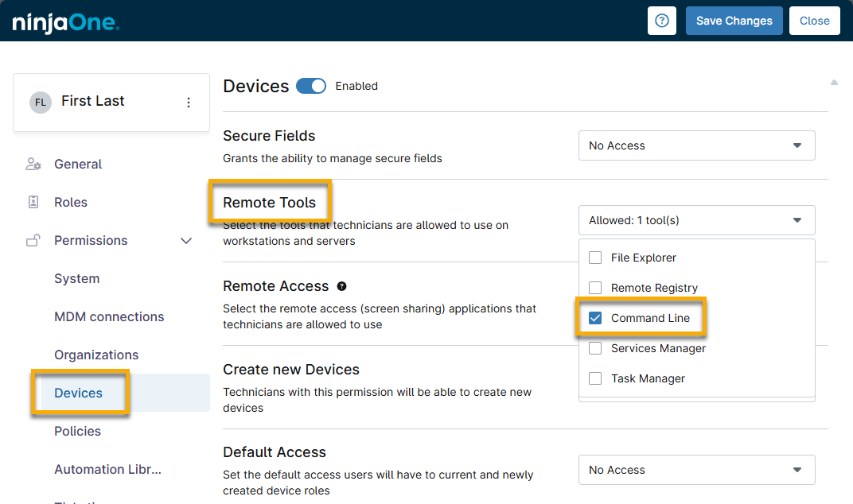Click the Save Changes button
Screen dimensions: 853x504
pos(734,21)
